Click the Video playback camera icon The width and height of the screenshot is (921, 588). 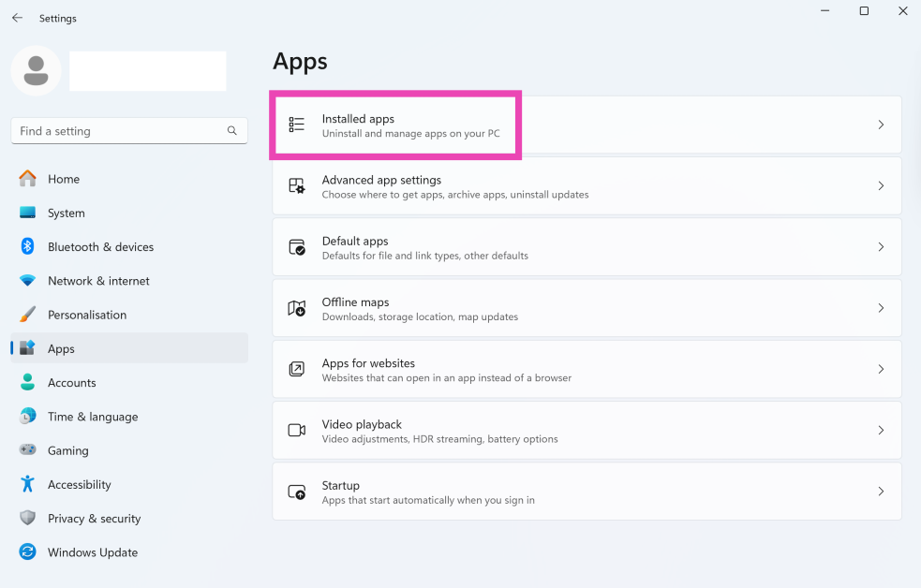[297, 430]
